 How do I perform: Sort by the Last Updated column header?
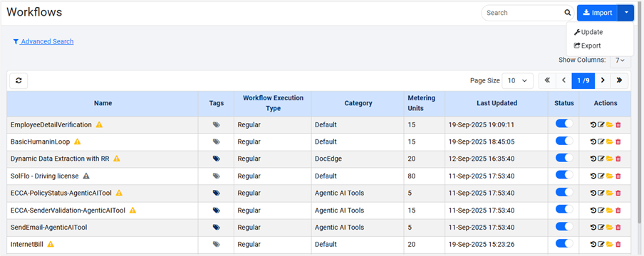pyautogui.click(x=497, y=103)
